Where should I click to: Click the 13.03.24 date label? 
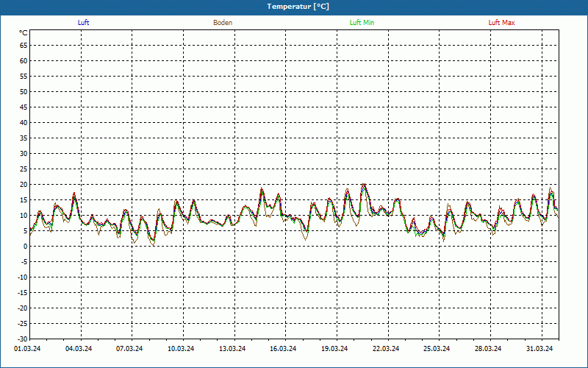coord(232,348)
